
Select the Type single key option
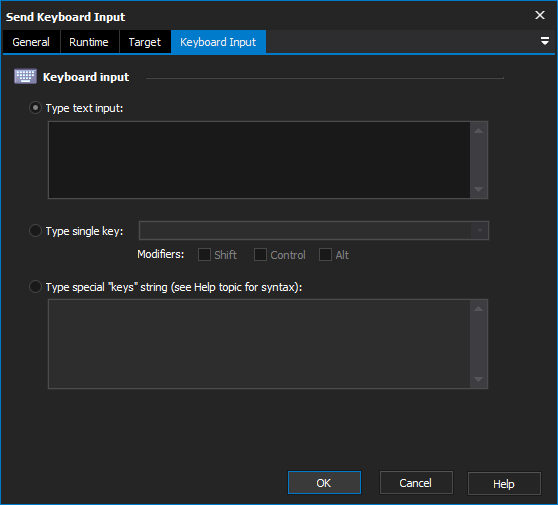click(x=35, y=231)
